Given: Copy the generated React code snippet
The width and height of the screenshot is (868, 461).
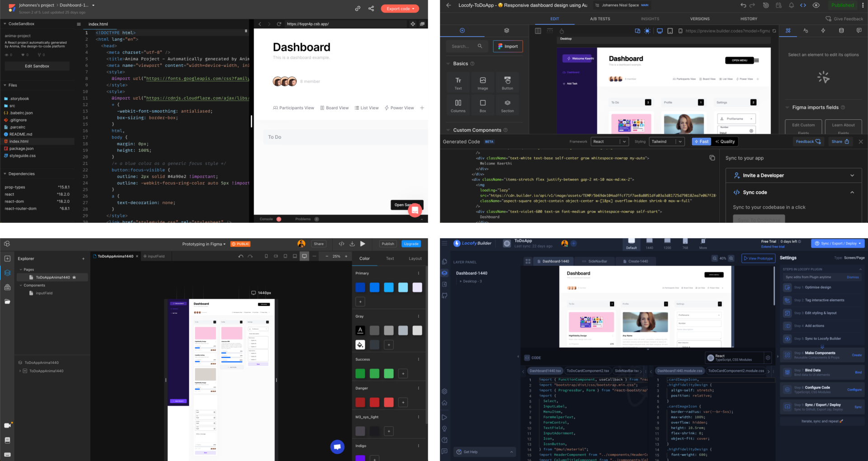Looking at the screenshot, I should 712,158.
